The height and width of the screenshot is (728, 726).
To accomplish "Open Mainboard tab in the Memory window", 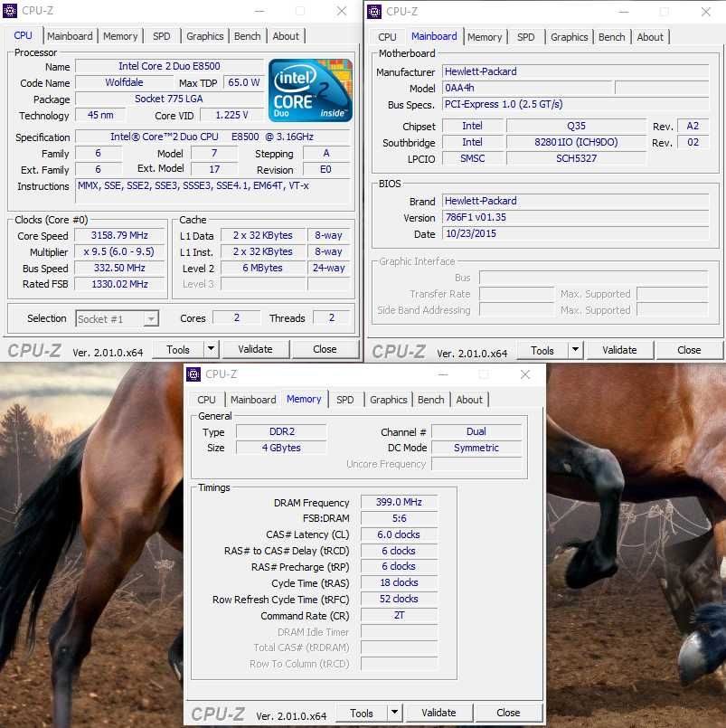I will [x=253, y=400].
